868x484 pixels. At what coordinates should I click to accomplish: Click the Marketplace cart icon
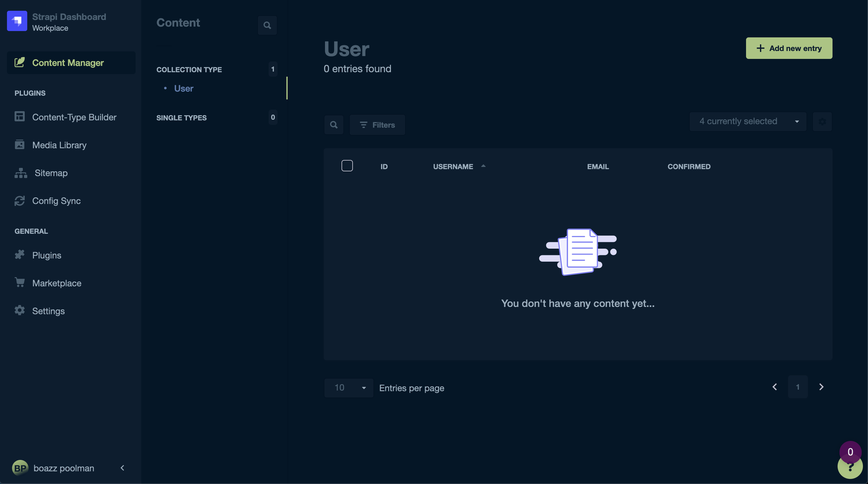pyautogui.click(x=20, y=282)
